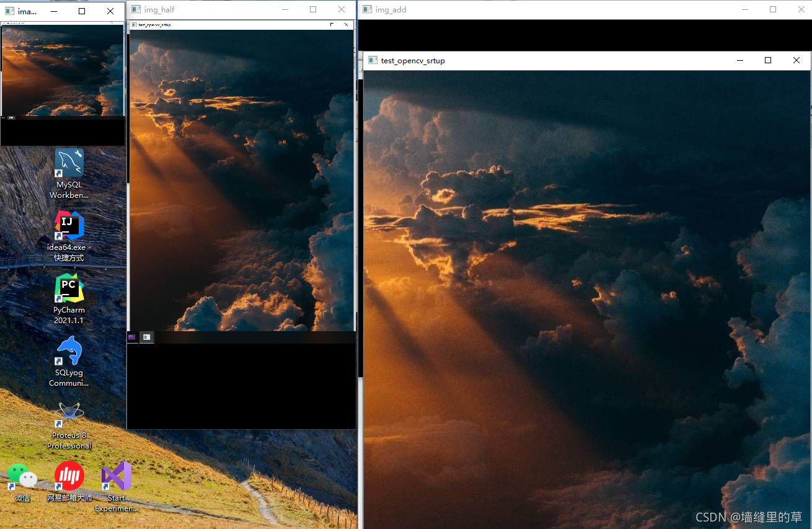Image resolution: width=812 pixels, height=529 pixels.
Task: Click the large sunset cloud image in img_add
Action: [587, 300]
